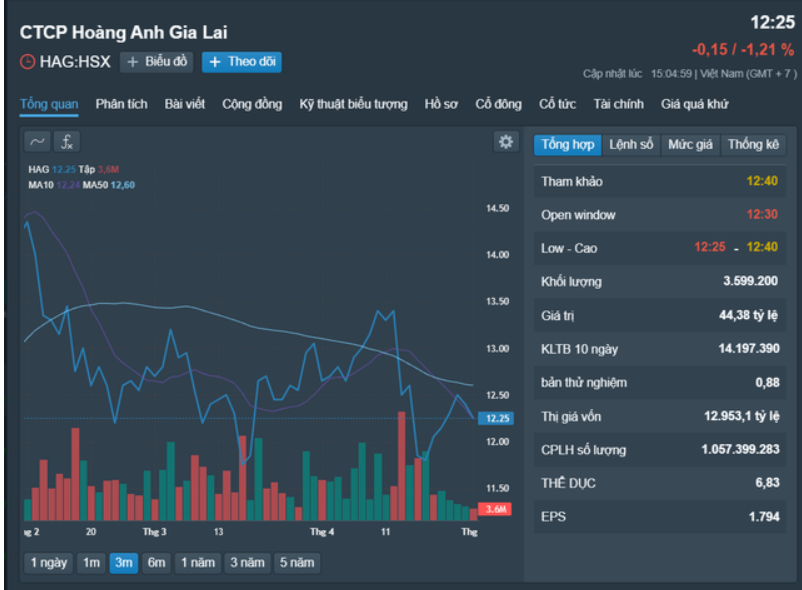Open the Hồ sơ tab
The image size is (802, 590).
[x=441, y=104]
